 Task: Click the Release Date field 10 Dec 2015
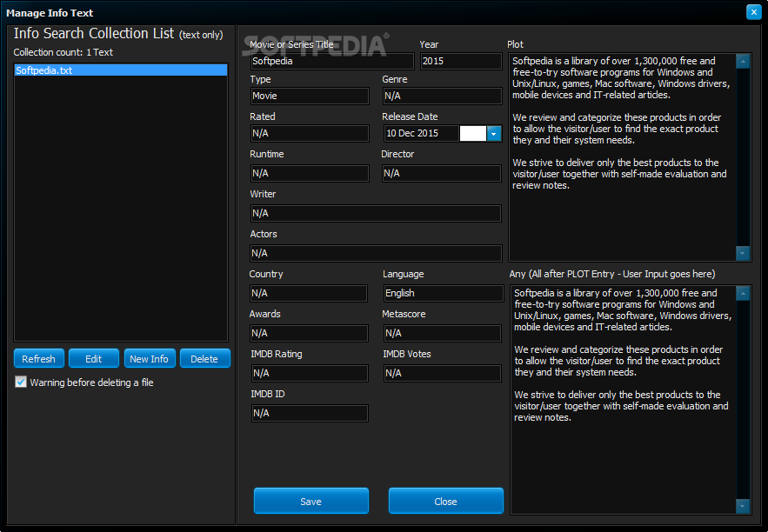point(422,133)
